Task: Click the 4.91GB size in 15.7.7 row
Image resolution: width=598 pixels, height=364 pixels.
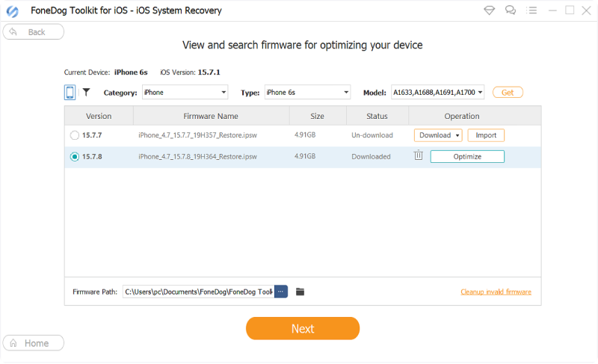Action: [305, 135]
